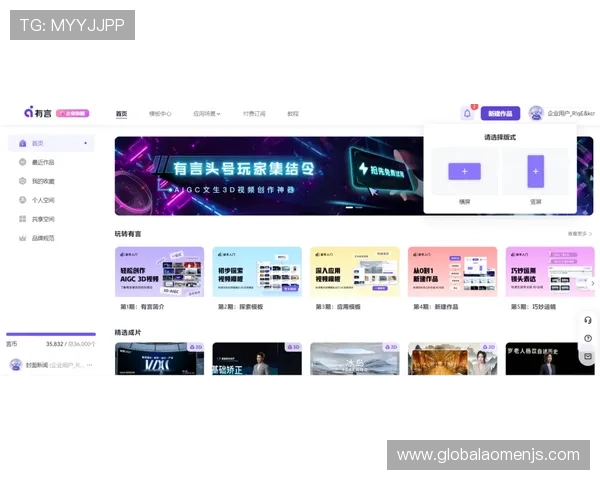Screen dimensions: 600x480
Task: Select the first banner carousel indicator
Action: click(x=349, y=207)
